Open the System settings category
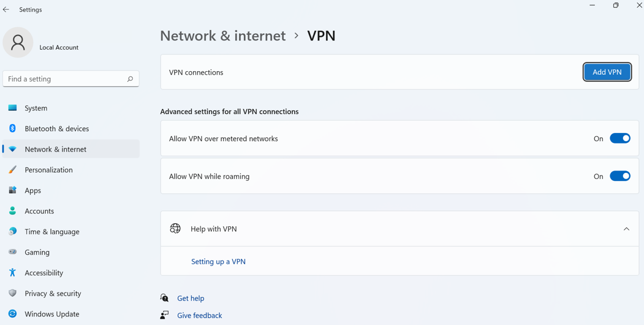The height and width of the screenshot is (325, 644). pyautogui.click(x=36, y=108)
